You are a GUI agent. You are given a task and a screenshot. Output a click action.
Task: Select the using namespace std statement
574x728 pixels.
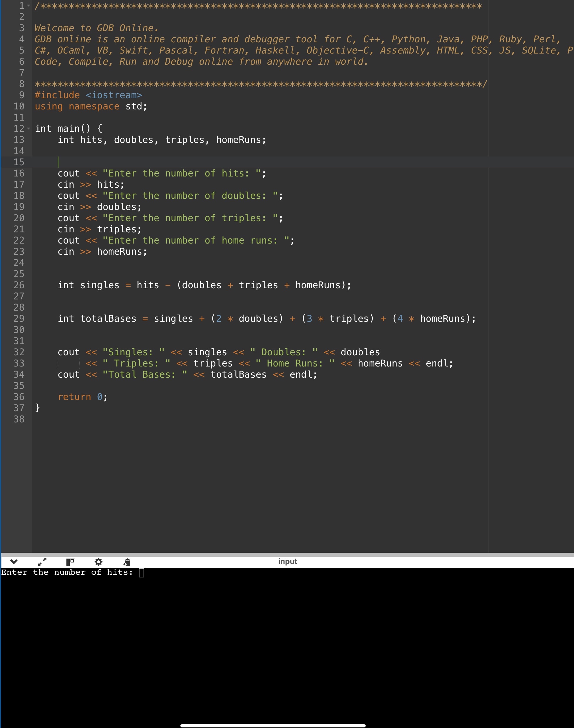91,106
